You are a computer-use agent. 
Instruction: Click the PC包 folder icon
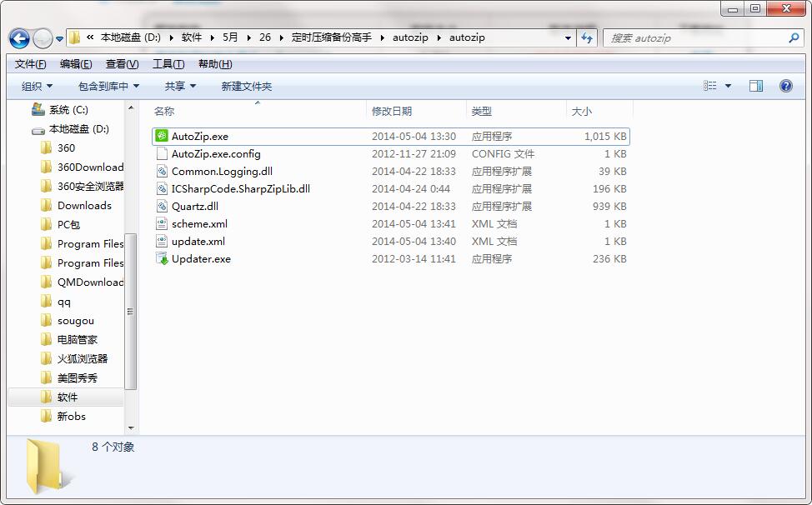[46, 224]
